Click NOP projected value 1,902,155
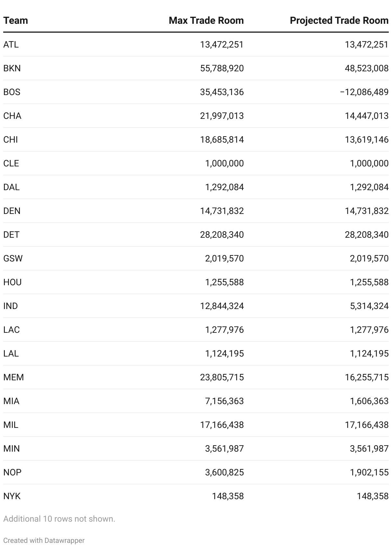Screen dimensions: 392x548 pyautogui.click(x=369, y=472)
